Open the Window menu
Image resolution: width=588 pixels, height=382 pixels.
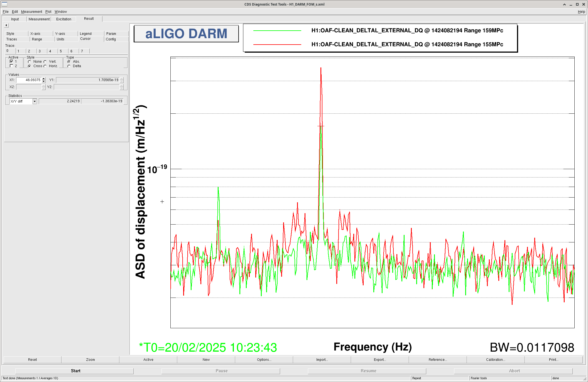(x=61, y=12)
